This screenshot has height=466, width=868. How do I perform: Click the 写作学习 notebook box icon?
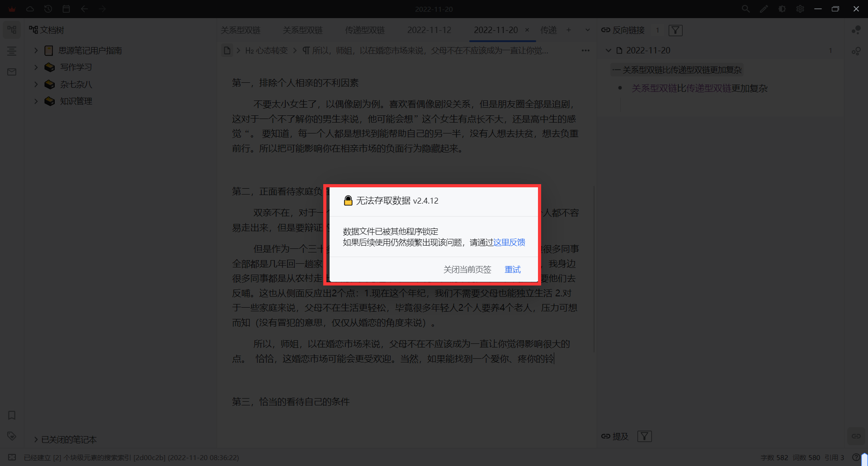tap(49, 67)
